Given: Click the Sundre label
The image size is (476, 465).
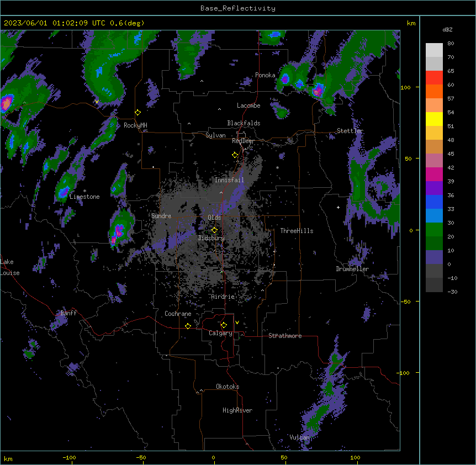Looking at the screenshot, I should tap(161, 216).
